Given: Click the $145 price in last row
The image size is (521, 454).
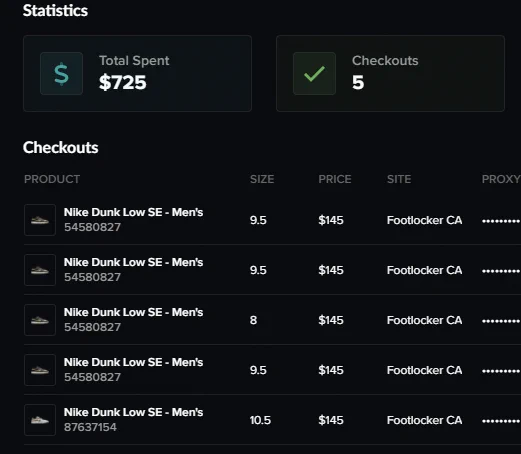Looking at the screenshot, I should pyautogui.click(x=331, y=420).
